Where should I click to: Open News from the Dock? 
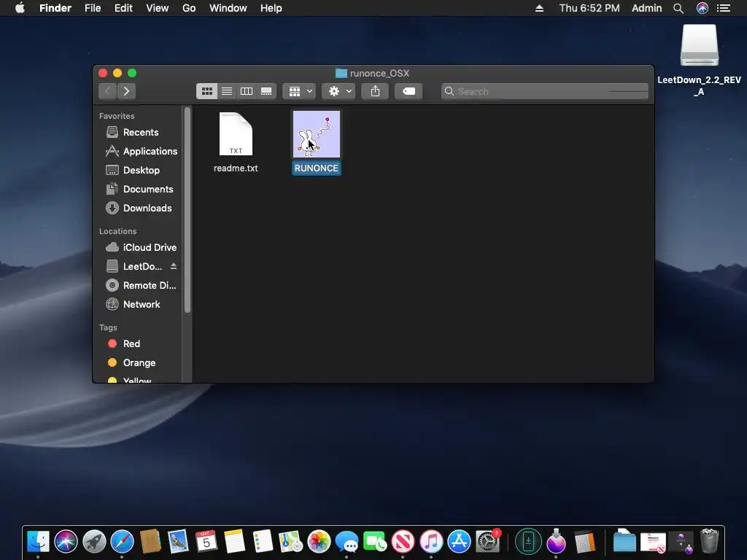[403, 542]
